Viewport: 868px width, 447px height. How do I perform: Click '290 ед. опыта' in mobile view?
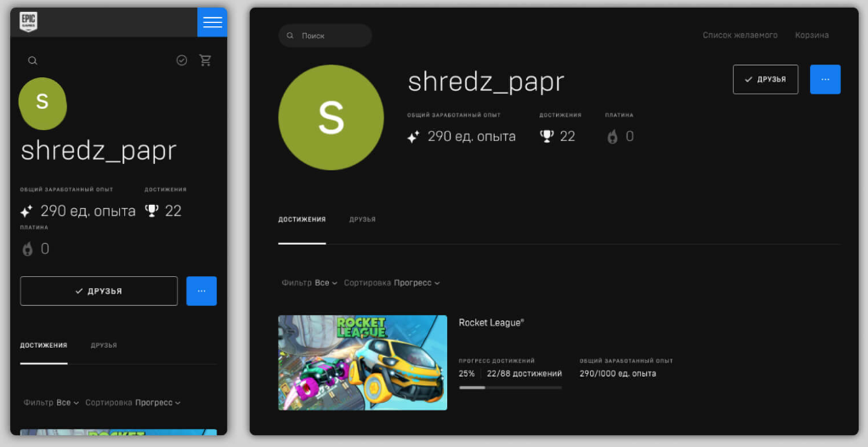pos(88,212)
